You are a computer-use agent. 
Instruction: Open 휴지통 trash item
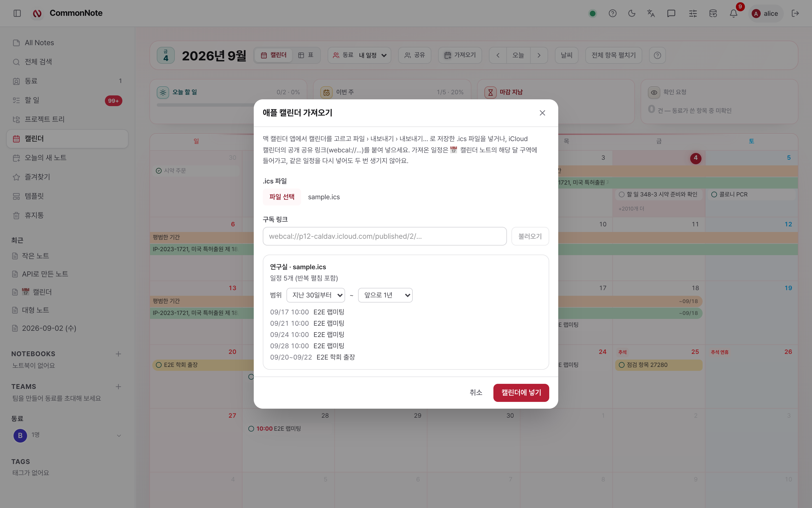67,215
